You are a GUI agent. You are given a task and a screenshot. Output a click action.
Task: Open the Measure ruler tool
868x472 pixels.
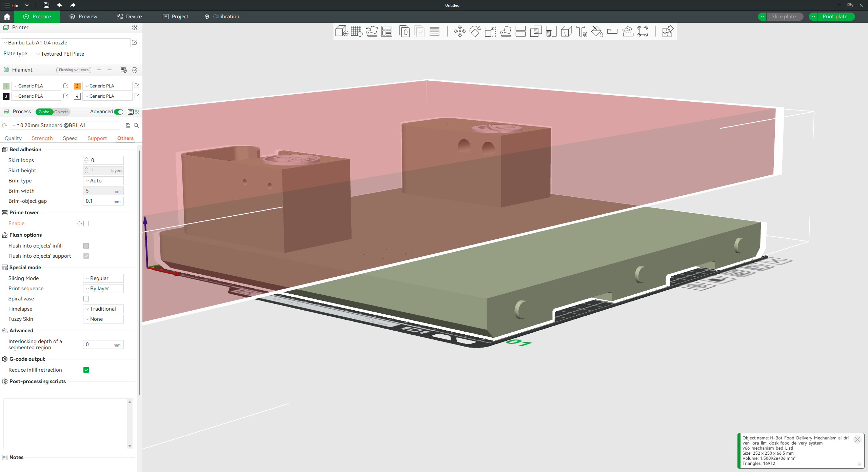612,31
